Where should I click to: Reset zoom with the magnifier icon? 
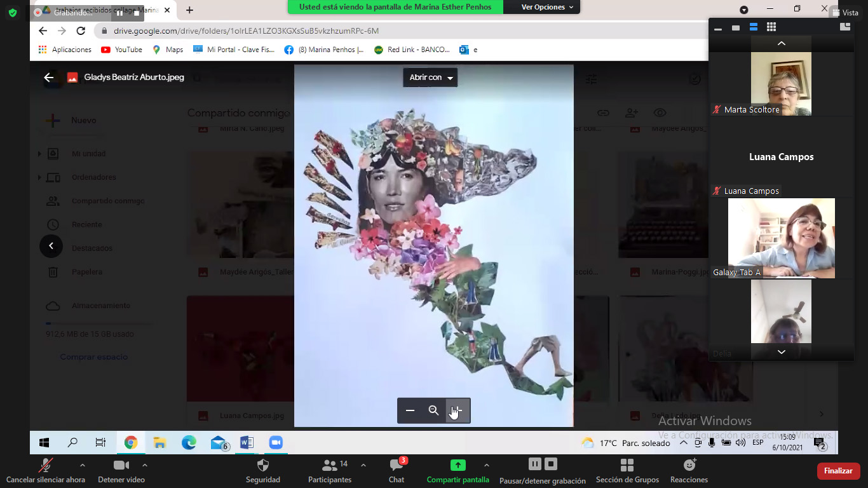433,410
